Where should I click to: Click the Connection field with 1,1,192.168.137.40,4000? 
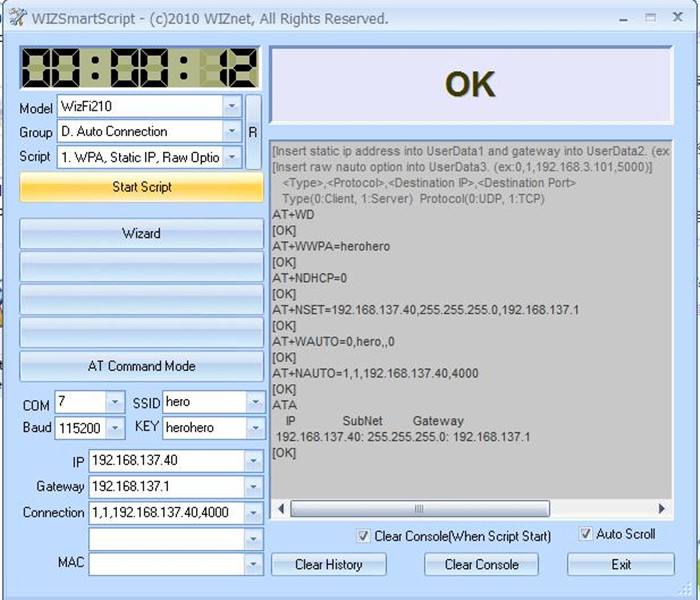pyautogui.click(x=167, y=512)
